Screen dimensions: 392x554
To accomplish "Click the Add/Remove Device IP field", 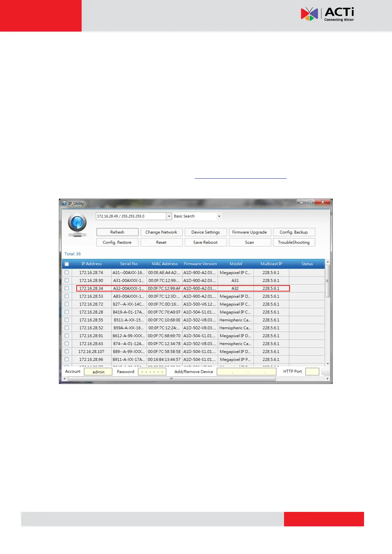I will pos(247,372).
